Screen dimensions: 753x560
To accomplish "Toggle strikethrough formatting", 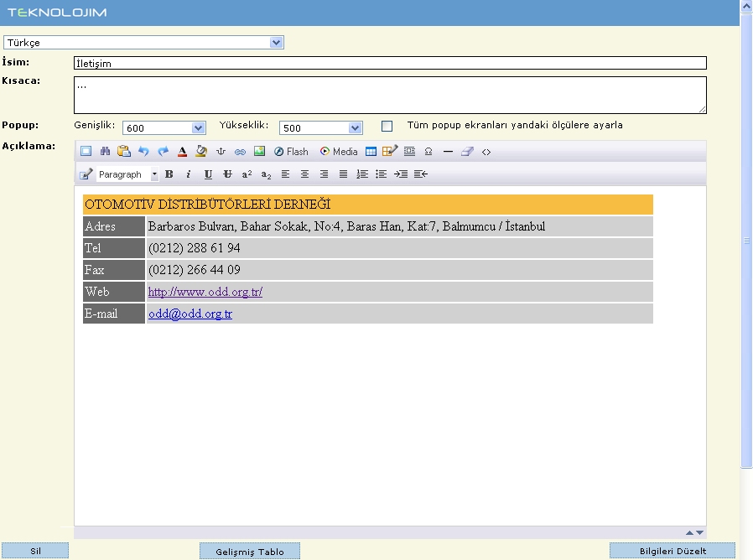I will click(x=227, y=174).
